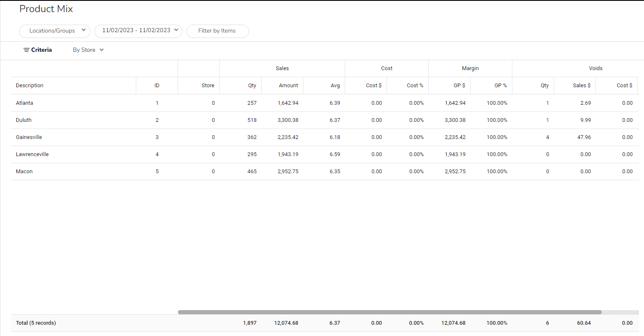Click the Voids Sales $ column header
The width and height of the screenshot is (644, 336).
(581, 86)
